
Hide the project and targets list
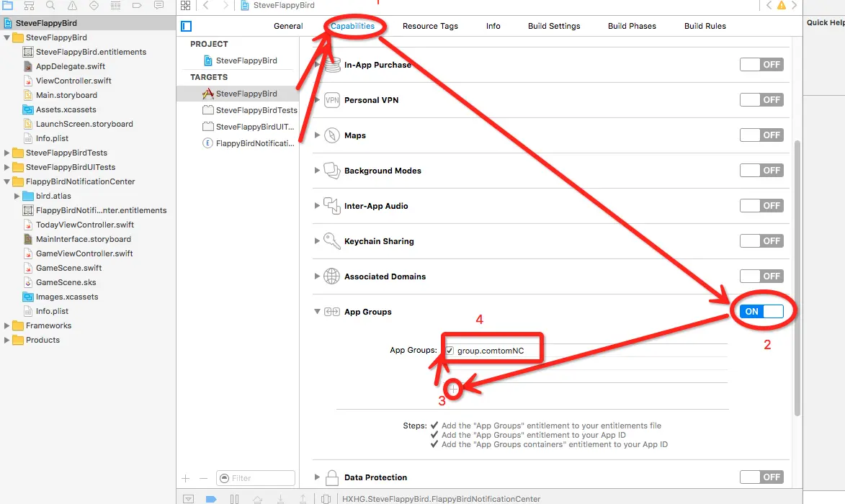click(x=187, y=26)
